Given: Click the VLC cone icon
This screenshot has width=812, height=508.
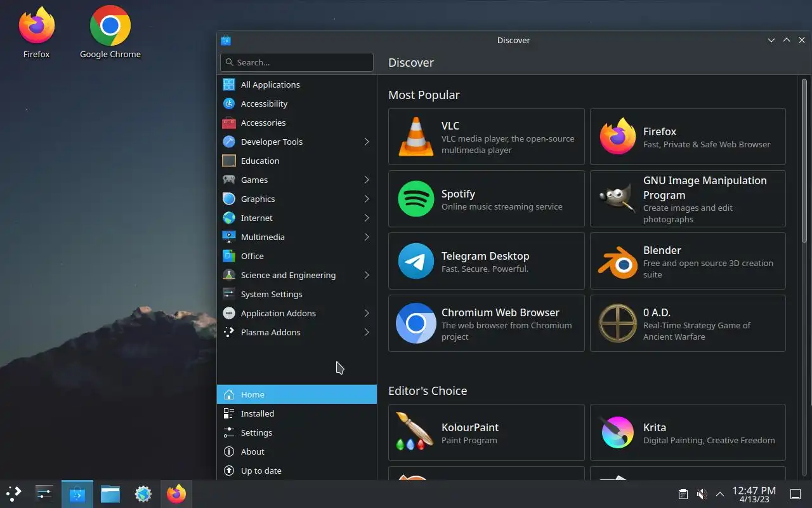Looking at the screenshot, I should (416, 137).
